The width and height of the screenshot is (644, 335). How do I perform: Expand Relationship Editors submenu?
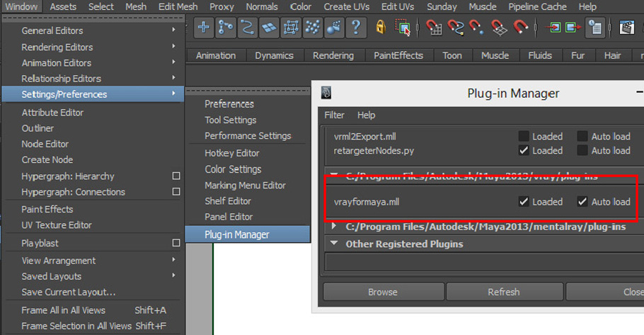[x=173, y=77]
